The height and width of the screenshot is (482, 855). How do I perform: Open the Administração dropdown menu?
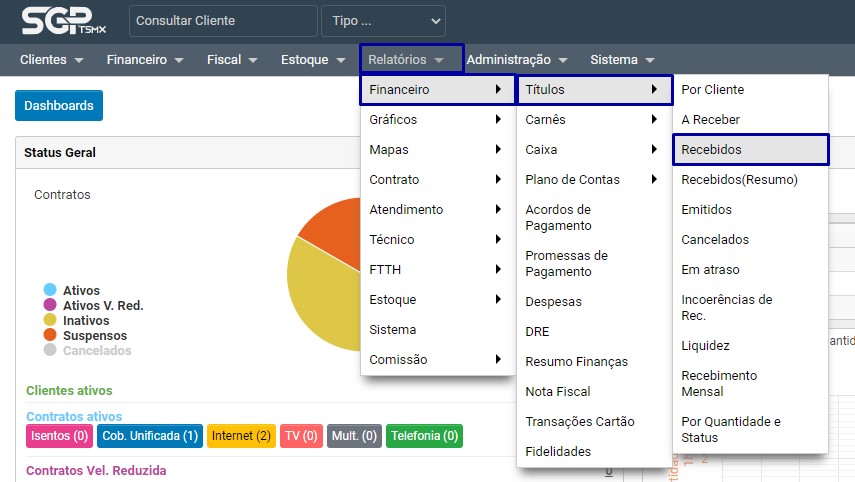click(516, 60)
